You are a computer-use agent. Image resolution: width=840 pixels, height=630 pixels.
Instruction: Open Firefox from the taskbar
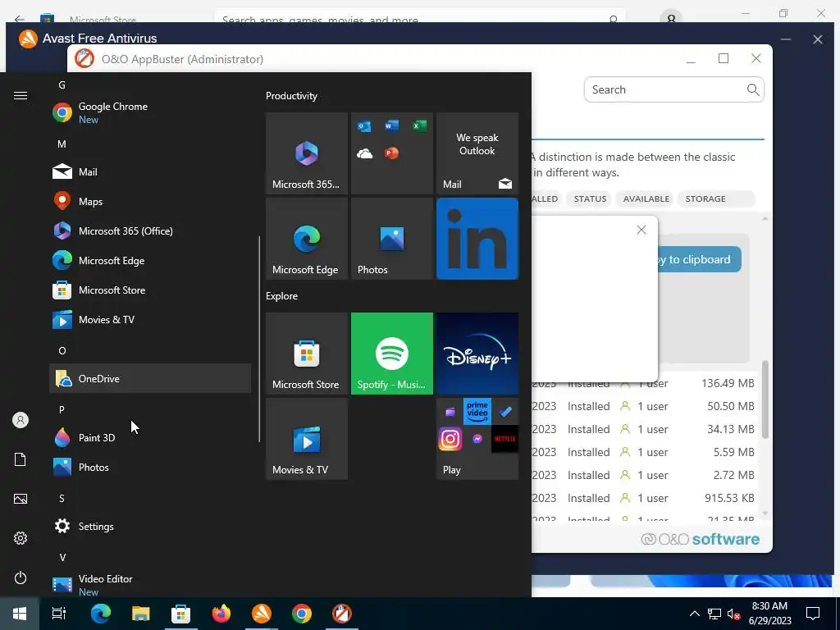[x=221, y=614]
